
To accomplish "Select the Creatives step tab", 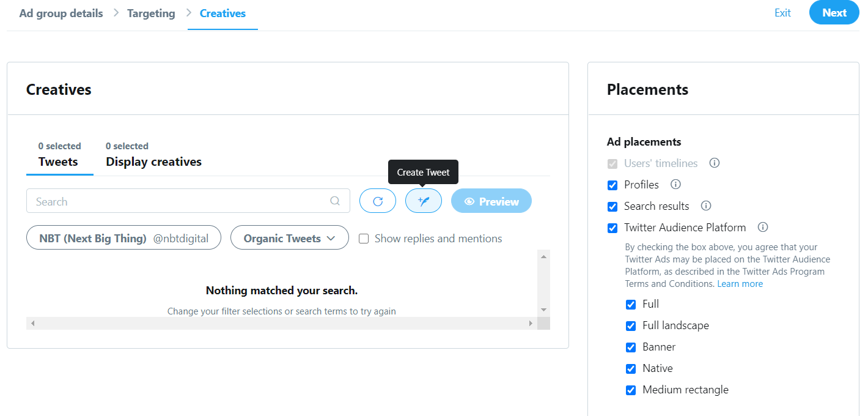I will tap(223, 13).
